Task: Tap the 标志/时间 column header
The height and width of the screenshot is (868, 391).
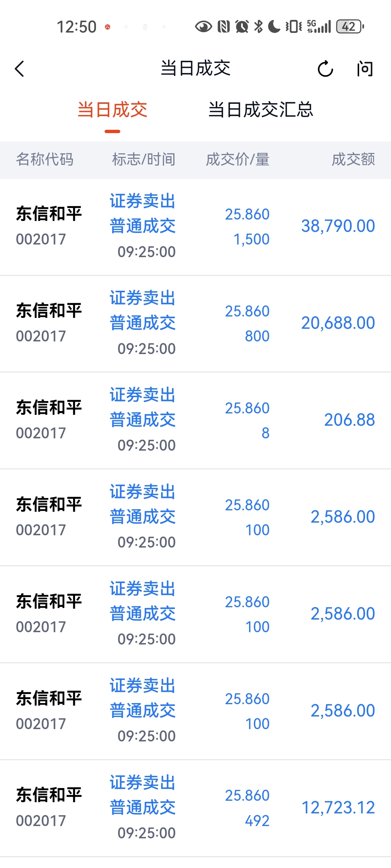Action: (x=144, y=159)
